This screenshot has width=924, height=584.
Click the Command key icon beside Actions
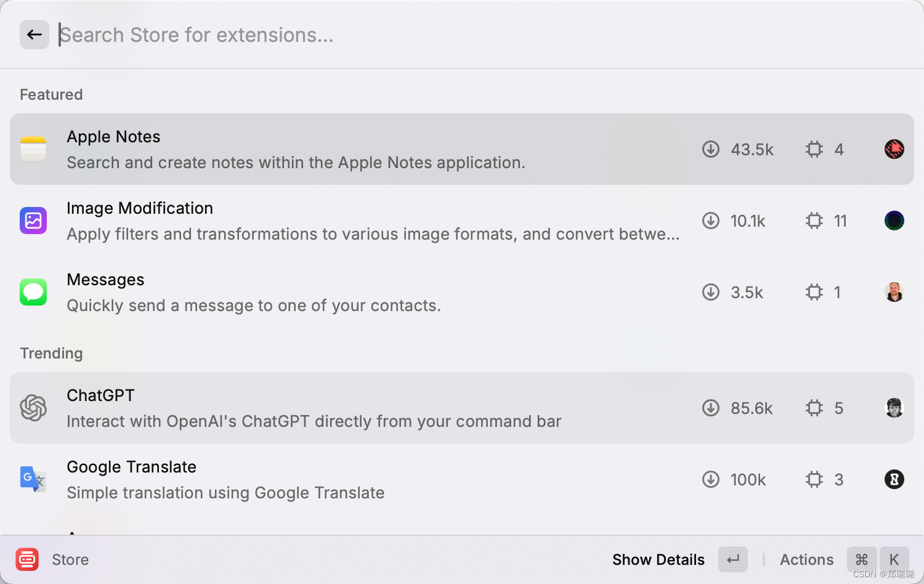point(862,559)
